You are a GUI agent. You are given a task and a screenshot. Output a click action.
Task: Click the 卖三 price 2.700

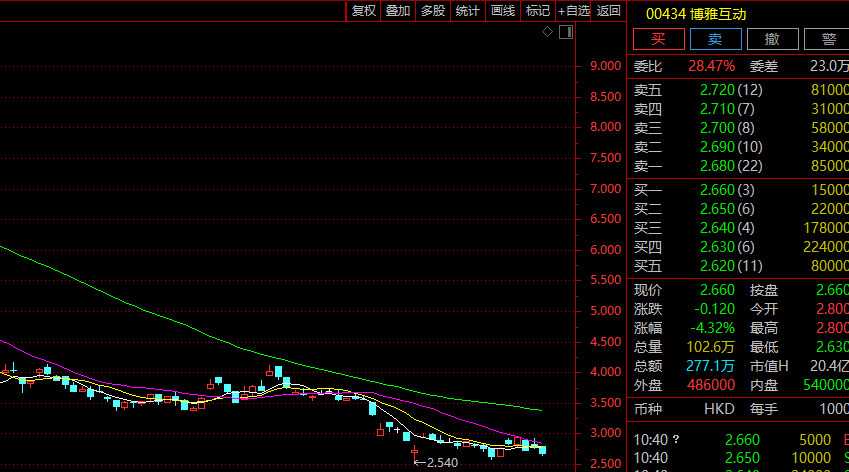(x=717, y=128)
